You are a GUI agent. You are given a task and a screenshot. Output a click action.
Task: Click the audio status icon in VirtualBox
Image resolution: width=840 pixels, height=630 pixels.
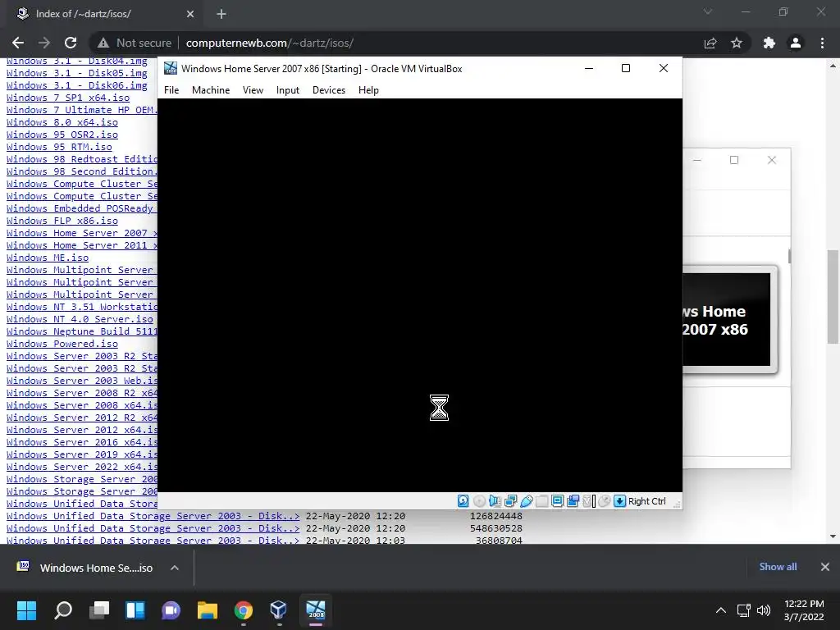495,501
